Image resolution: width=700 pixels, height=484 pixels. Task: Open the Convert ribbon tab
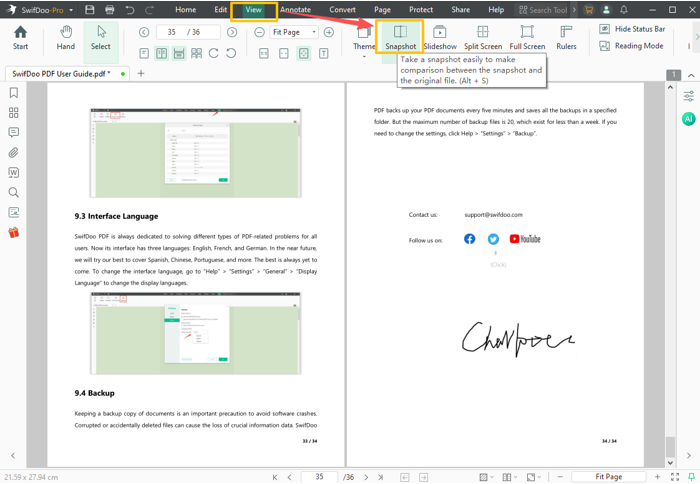pyautogui.click(x=342, y=9)
